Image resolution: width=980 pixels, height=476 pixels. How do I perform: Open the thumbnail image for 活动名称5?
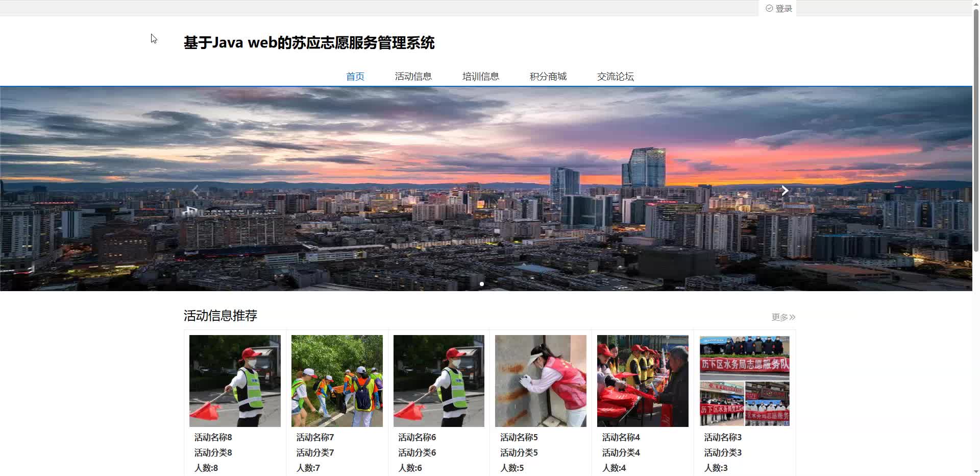point(541,381)
